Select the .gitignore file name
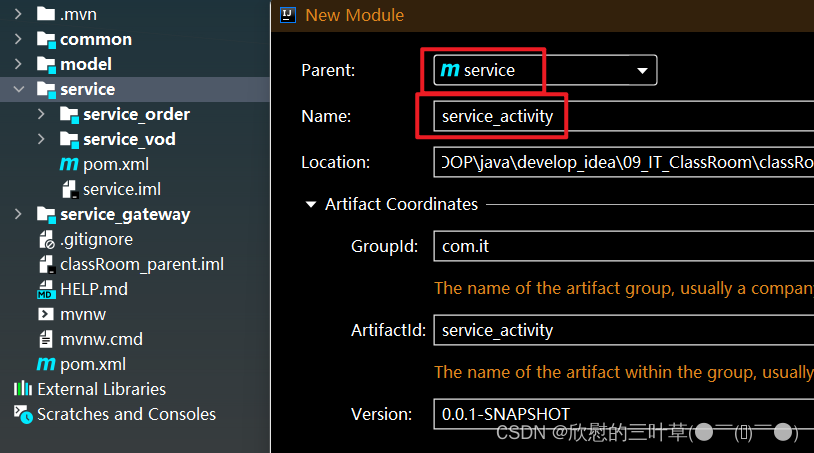Viewport: 814px width, 453px height. (x=97, y=239)
